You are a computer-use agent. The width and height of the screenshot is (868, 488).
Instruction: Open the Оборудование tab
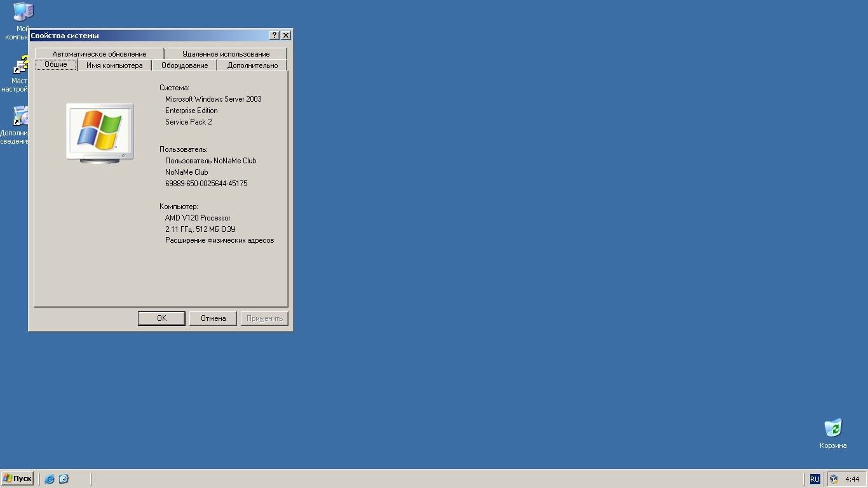click(184, 65)
